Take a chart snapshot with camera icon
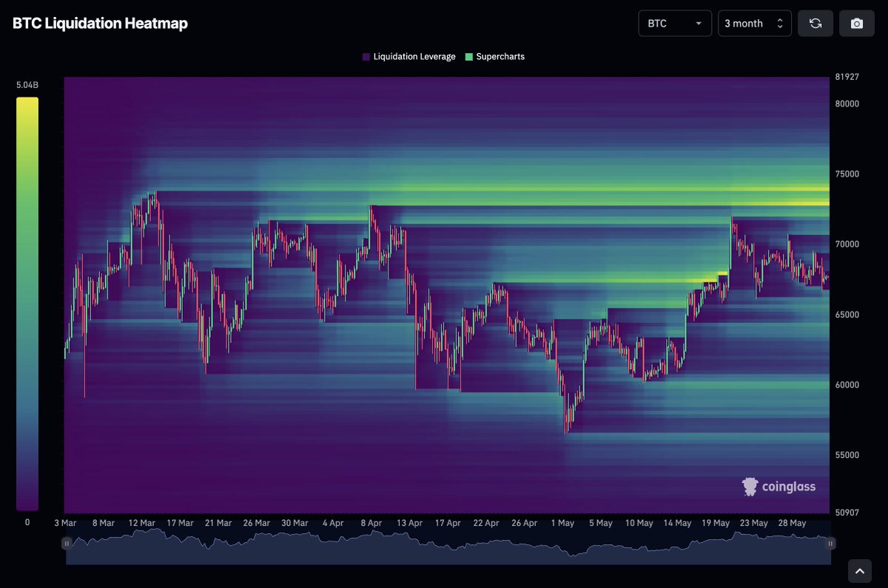Image resolution: width=888 pixels, height=588 pixels. [x=857, y=24]
